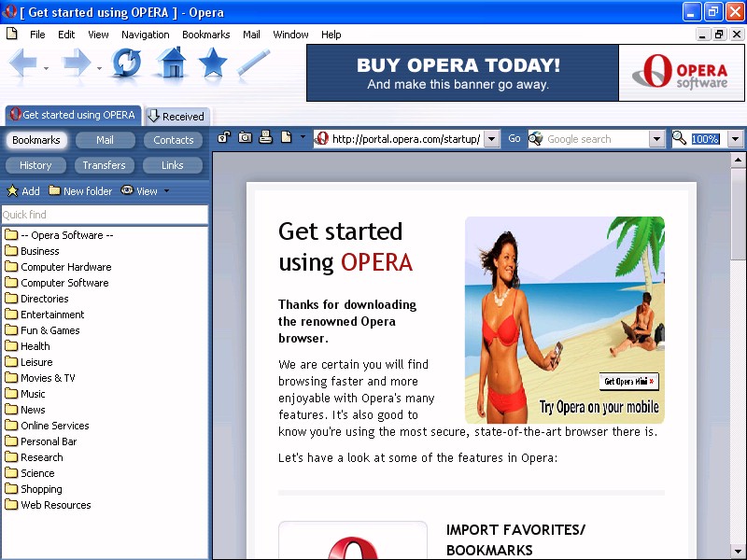Switch to the Received tab
This screenshot has width=747, height=560.
click(176, 116)
